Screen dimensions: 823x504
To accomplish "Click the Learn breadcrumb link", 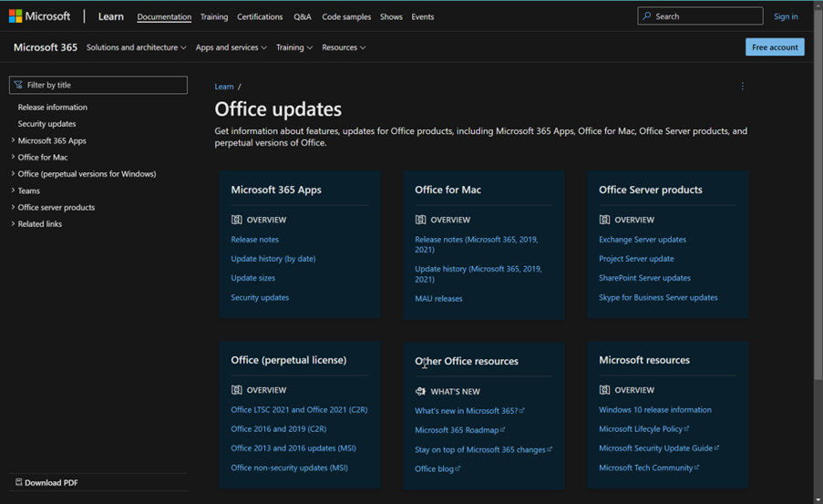I will 224,87.
